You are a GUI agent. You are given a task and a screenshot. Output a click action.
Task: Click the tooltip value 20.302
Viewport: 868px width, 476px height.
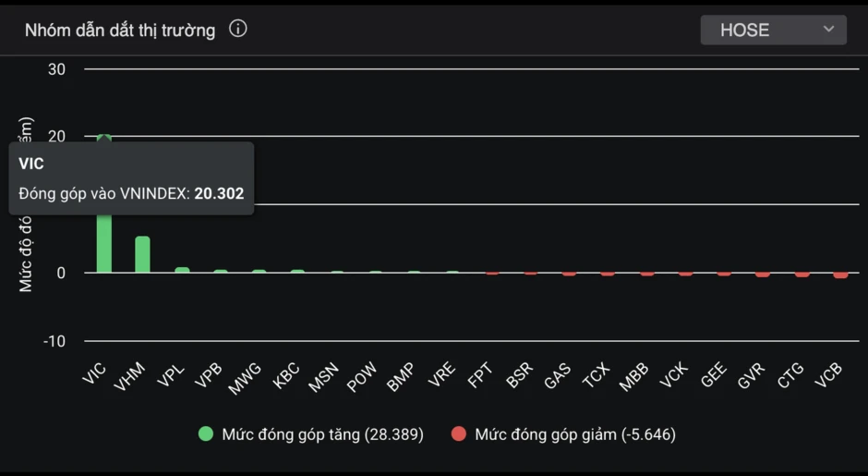[x=219, y=193]
